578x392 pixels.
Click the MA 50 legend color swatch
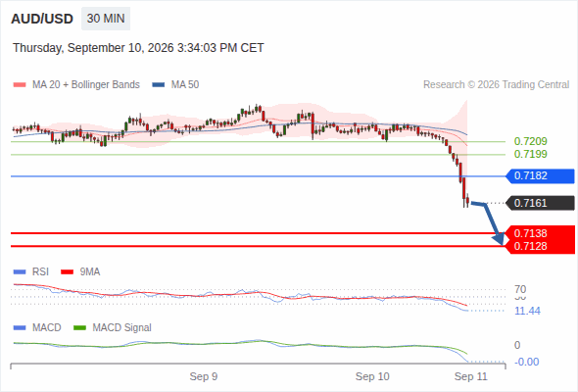click(x=159, y=85)
